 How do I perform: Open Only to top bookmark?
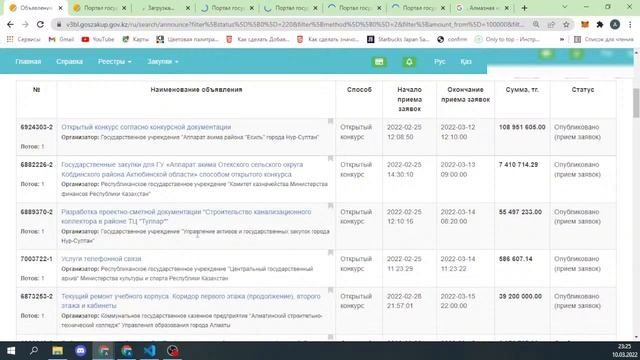(507, 39)
